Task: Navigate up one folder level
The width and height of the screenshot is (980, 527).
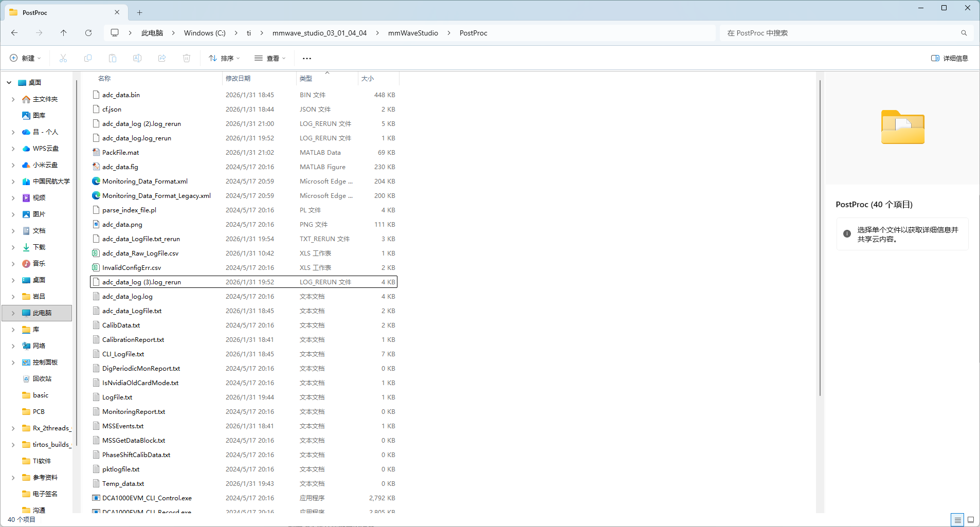Action: coord(64,33)
